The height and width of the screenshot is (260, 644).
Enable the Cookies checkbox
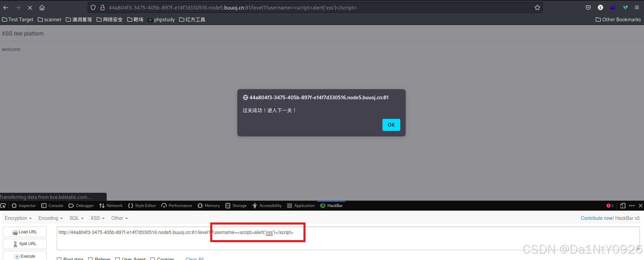[x=153, y=259]
